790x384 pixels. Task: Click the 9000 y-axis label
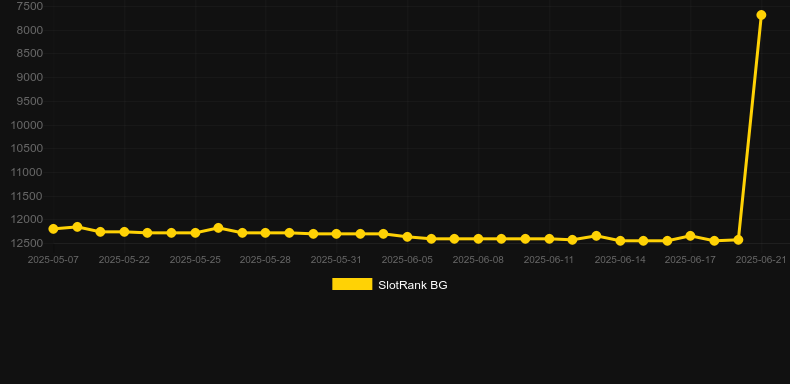30,78
